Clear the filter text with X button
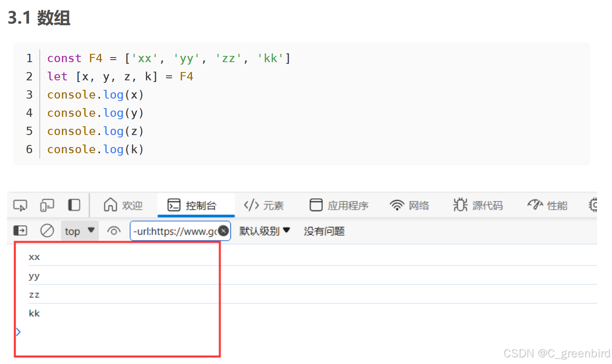Viewport: 612px width, 364px height. click(224, 231)
